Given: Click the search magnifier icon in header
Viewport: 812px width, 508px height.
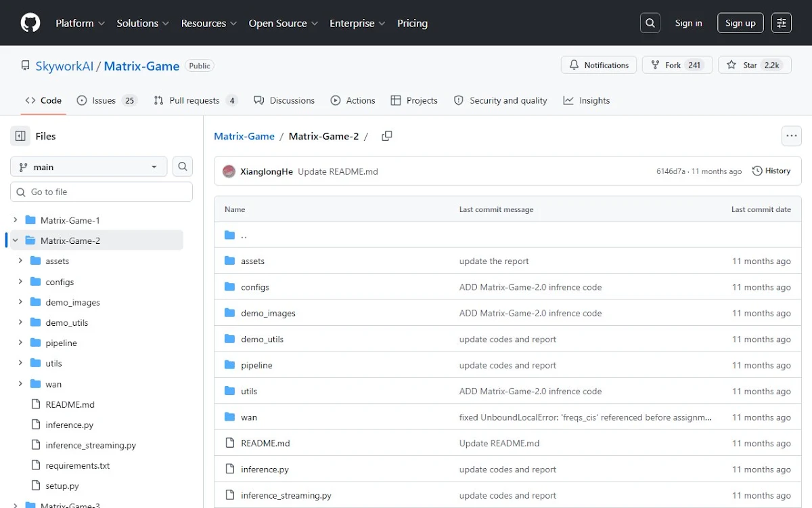Looking at the screenshot, I should click(x=650, y=23).
